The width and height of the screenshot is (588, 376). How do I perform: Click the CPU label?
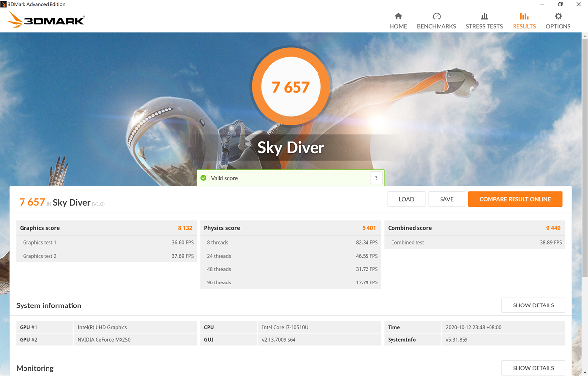[209, 327]
